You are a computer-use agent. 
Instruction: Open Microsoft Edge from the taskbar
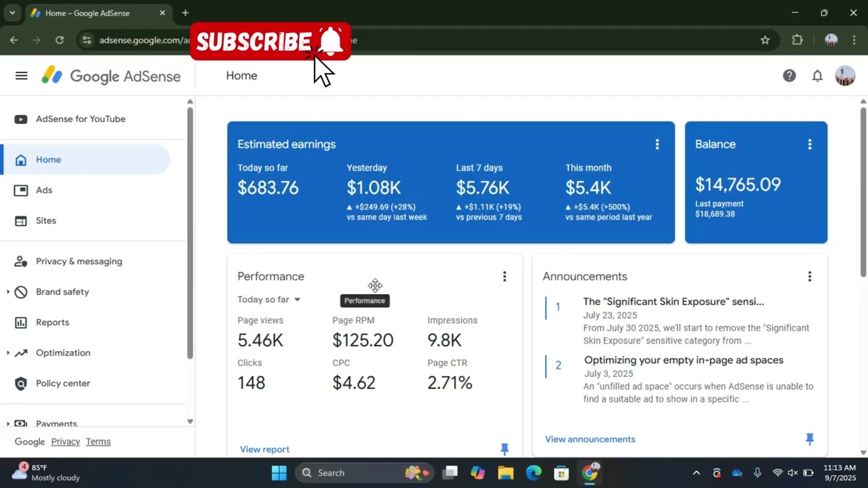[534, 473]
